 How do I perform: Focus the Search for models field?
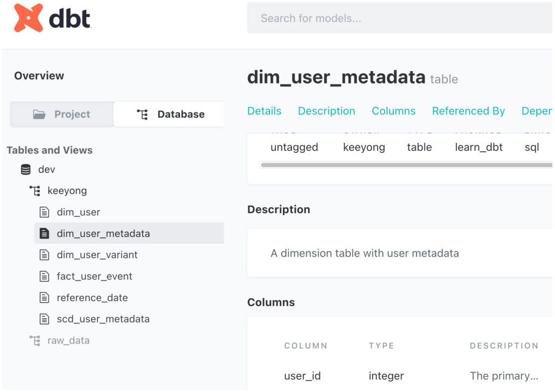pyautogui.click(x=399, y=18)
